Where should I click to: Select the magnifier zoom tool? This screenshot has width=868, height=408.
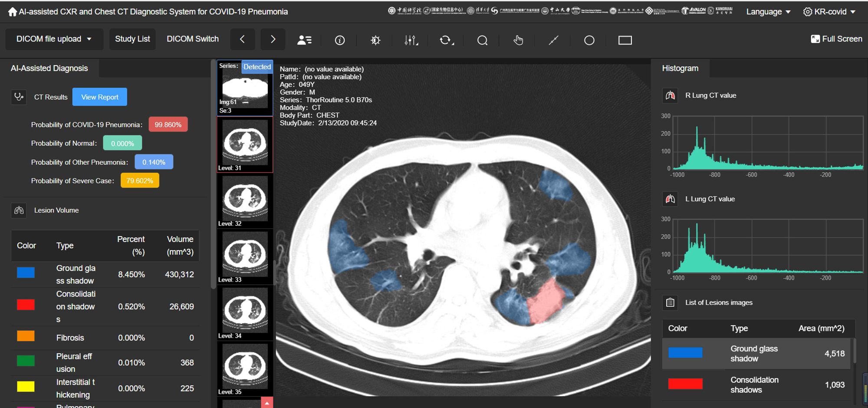(x=482, y=40)
